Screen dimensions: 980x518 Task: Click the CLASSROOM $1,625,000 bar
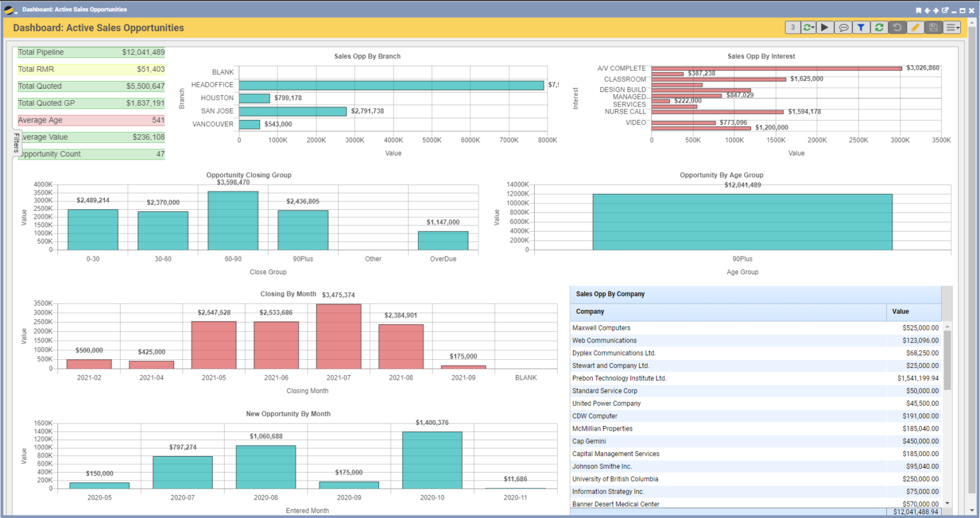[x=718, y=79]
